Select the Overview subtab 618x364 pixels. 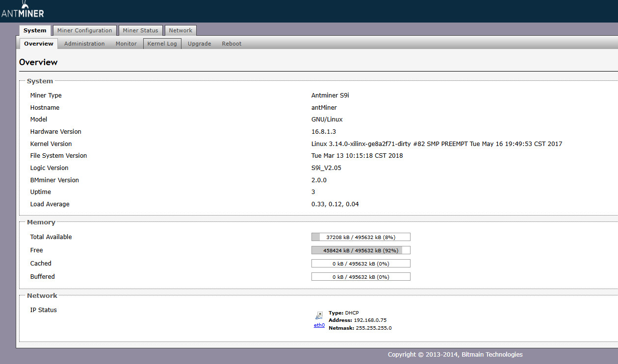(x=39, y=44)
